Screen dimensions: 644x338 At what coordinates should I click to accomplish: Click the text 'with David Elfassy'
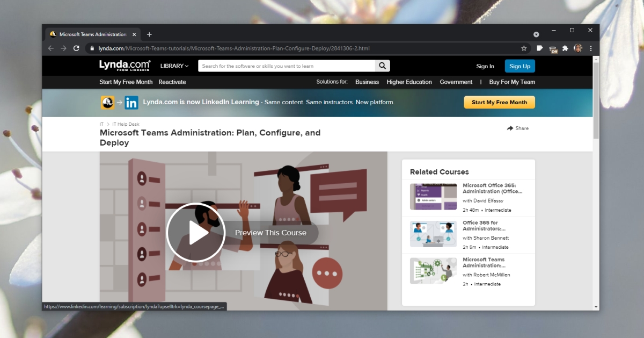tap(483, 201)
